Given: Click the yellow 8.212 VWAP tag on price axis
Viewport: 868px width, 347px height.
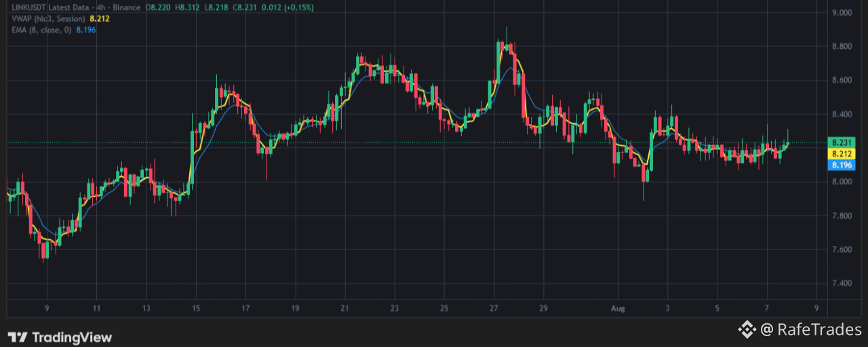Looking at the screenshot, I should click(841, 154).
